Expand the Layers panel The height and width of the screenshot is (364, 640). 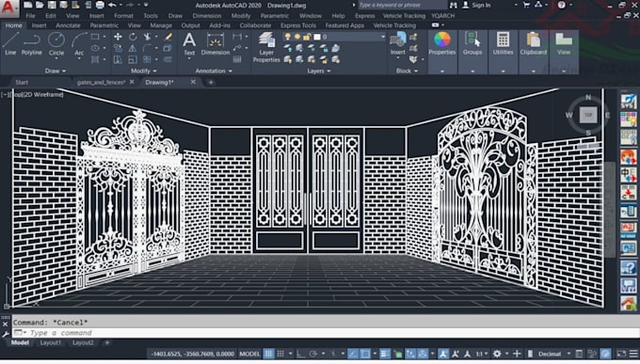pyautogui.click(x=319, y=71)
